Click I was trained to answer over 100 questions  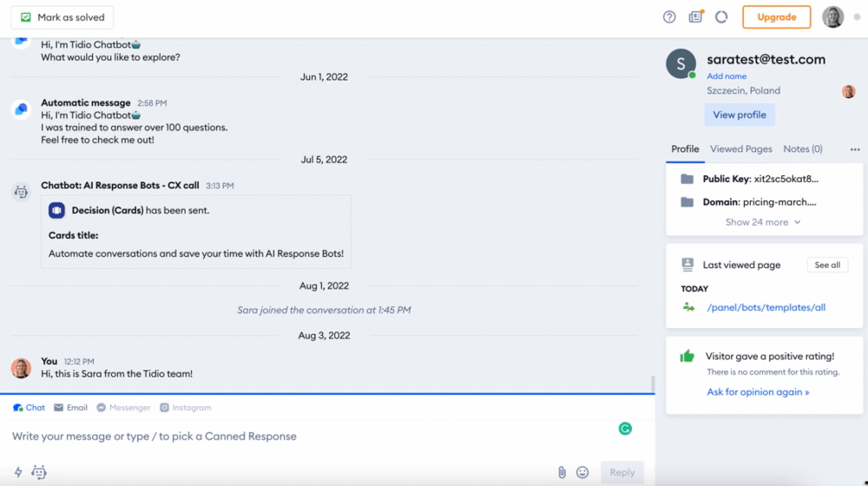[134, 128]
